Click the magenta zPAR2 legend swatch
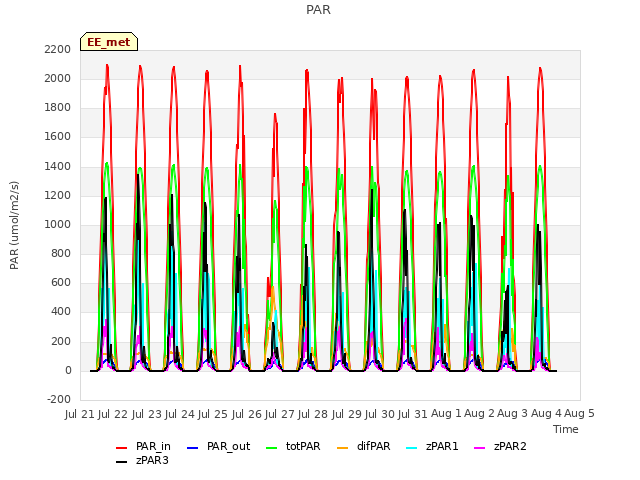 [x=480, y=448]
